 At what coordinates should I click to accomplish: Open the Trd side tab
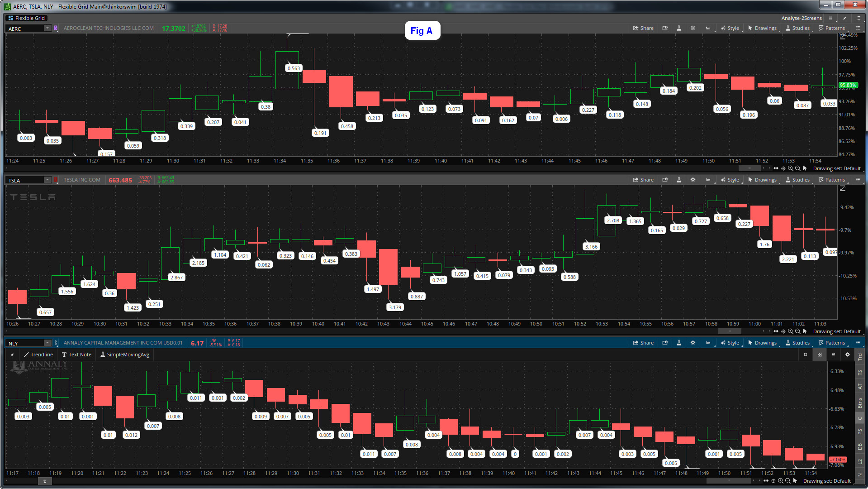tap(860, 357)
